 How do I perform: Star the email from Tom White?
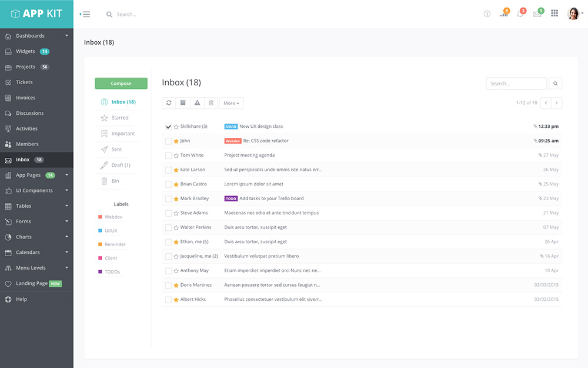(176, 155)
